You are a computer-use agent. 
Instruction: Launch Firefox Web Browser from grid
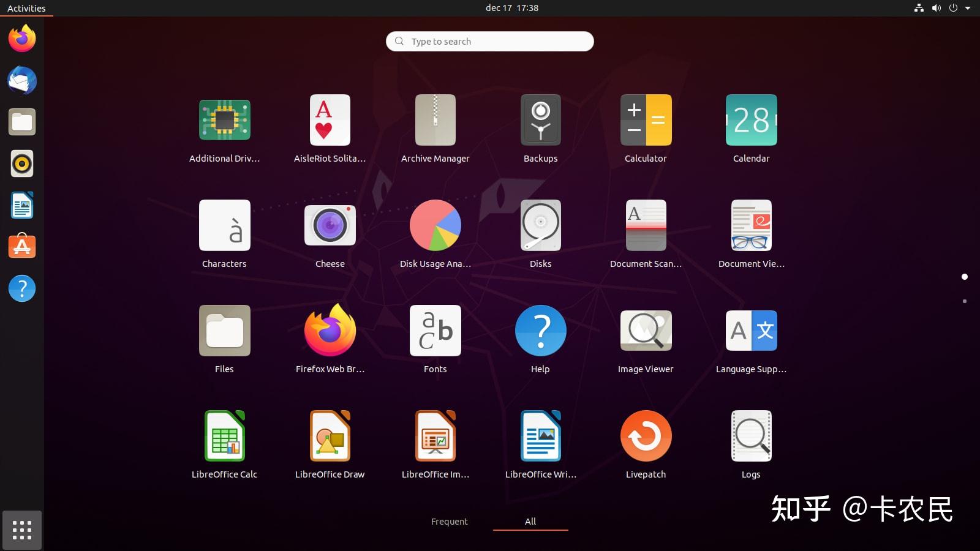pyautogui.click(x=330, y=331)
